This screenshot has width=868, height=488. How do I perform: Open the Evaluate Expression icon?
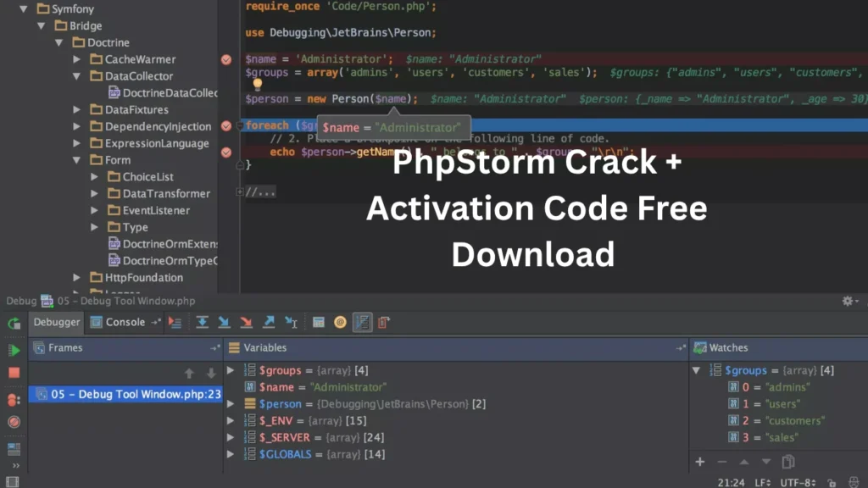(x=318, y=322)
